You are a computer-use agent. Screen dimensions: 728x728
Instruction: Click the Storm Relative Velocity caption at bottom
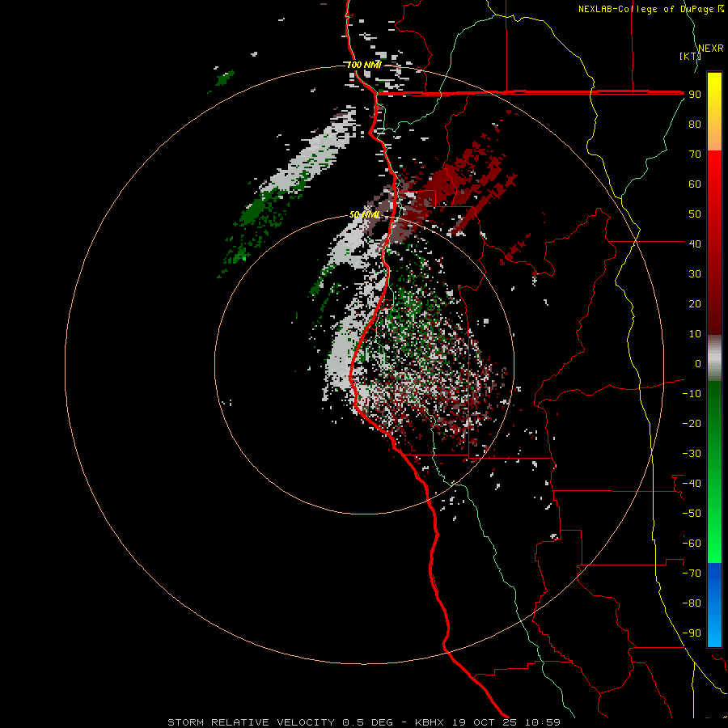tap(364, 722)
